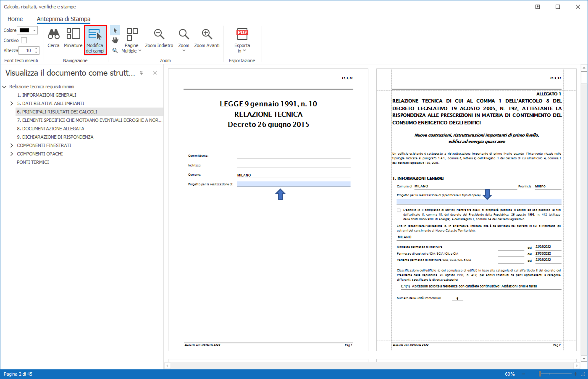This screenshot has height=379, width=588.
Task: Click the Pagina 2 di 45 status text
Action: tap(18, 374)
